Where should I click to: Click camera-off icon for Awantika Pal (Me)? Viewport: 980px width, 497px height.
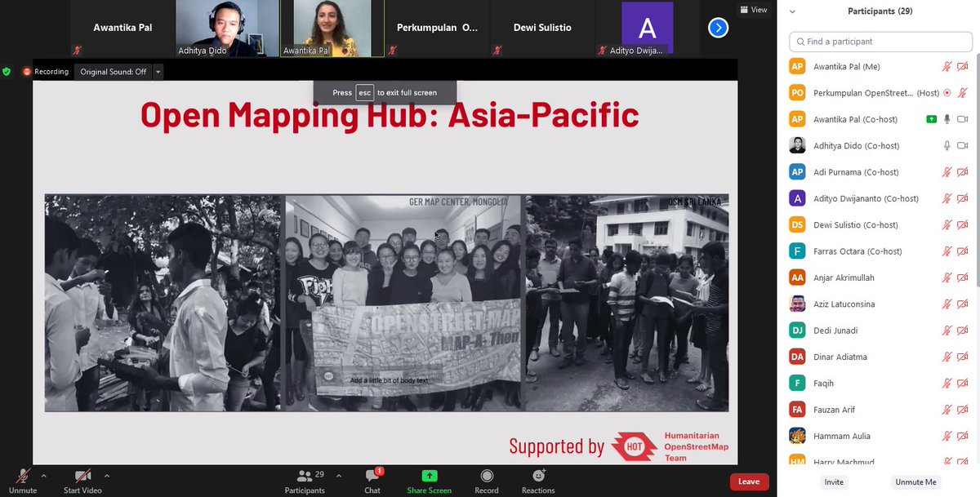pos(963,67)
